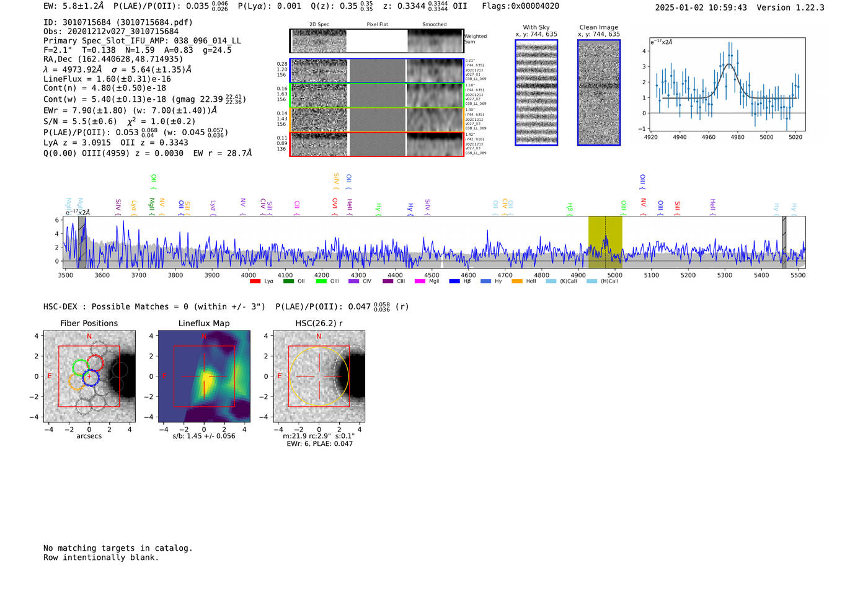Viewport: 868px width, 591px height.
Task: Click the Obs: 20201212v027 text
Action: [x=111, y=32]
